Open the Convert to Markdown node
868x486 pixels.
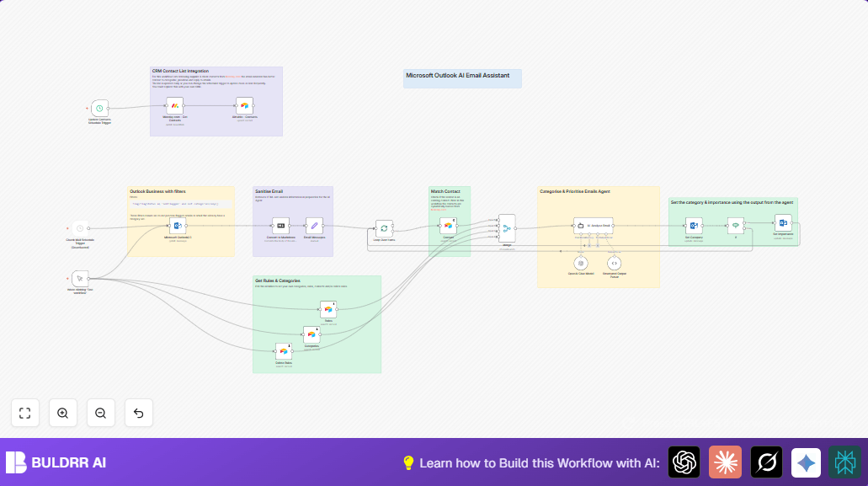280,226
